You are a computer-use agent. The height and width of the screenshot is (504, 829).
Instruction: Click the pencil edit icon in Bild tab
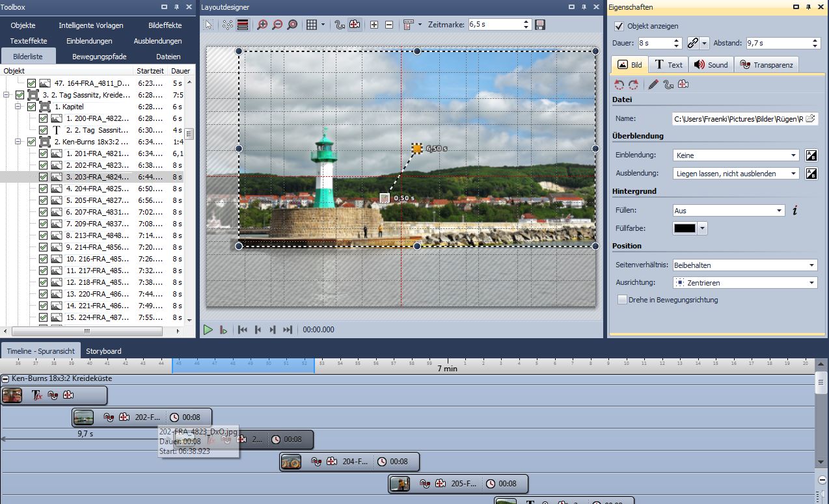(x=653, y=85)
